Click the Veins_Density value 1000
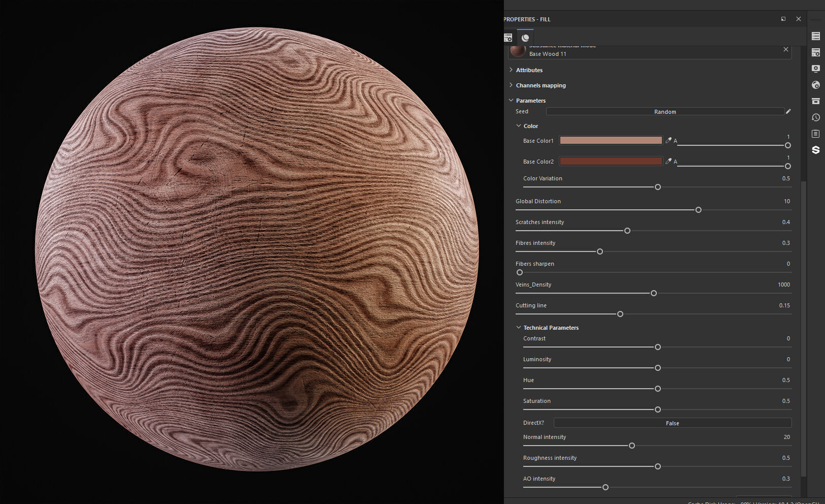Image resolution: width=825 pixels, height=504 pixels. click(x=784, y=285)
